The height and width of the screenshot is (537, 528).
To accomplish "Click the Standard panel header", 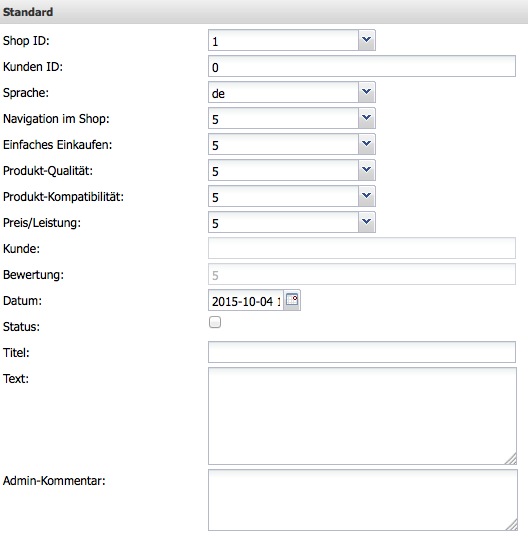I will (x=264, y=12).
